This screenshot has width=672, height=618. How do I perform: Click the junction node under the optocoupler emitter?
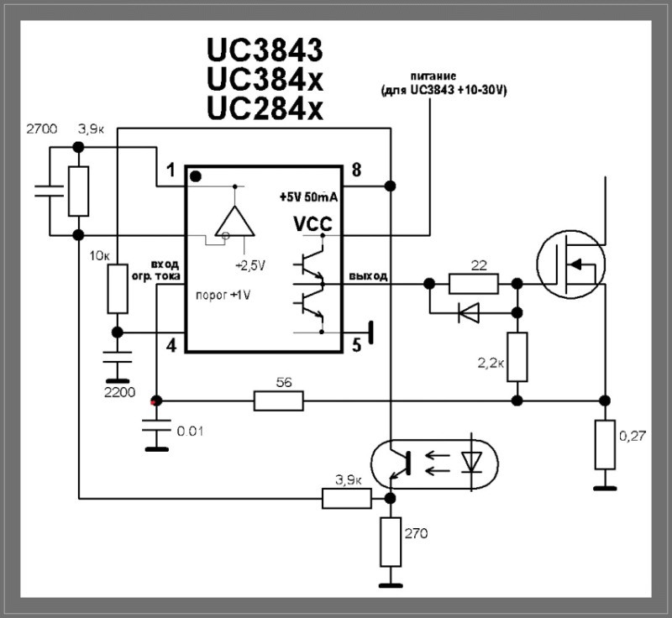(391, 499)
